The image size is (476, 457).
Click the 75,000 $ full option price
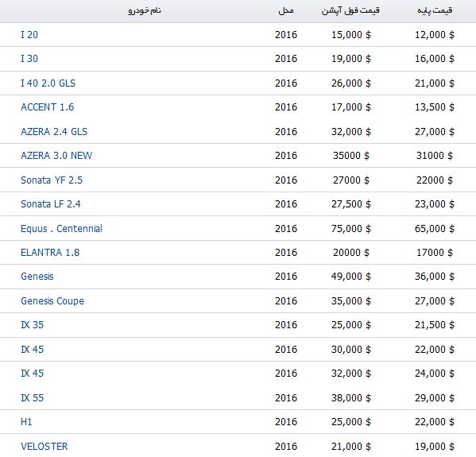point(351,228)
